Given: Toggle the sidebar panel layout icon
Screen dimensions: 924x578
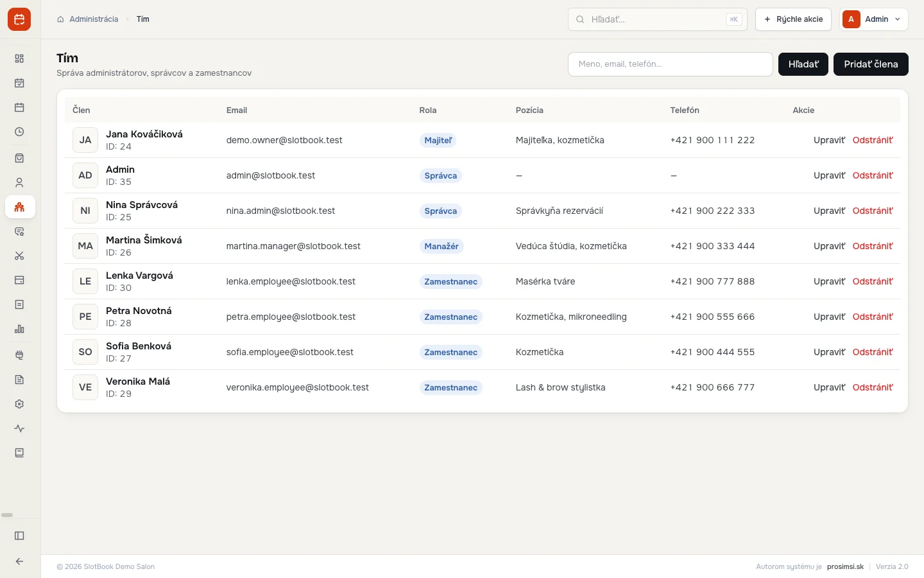Looking at the screenshot, I should tap(19, 536).
